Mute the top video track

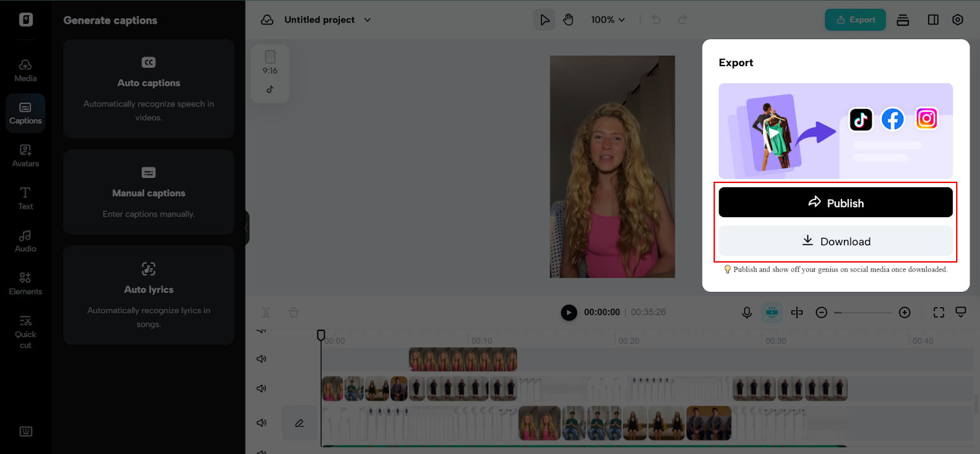(x=262, y=359)
